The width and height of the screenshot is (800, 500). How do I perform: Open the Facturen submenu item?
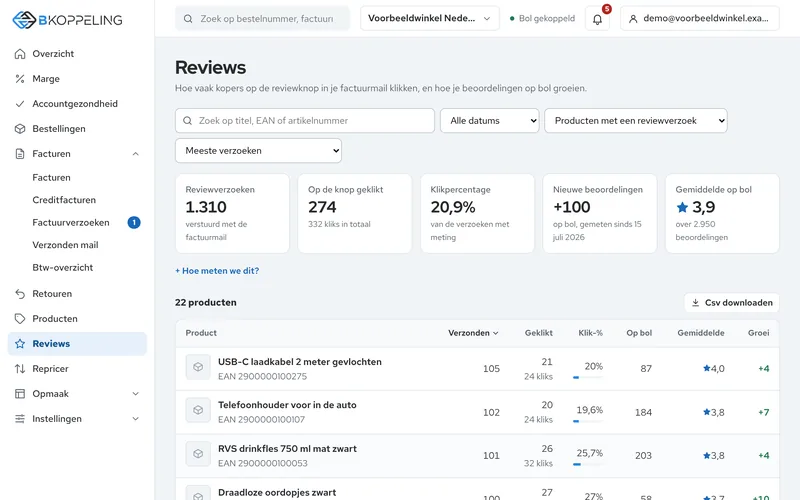(x=52, y=178)
